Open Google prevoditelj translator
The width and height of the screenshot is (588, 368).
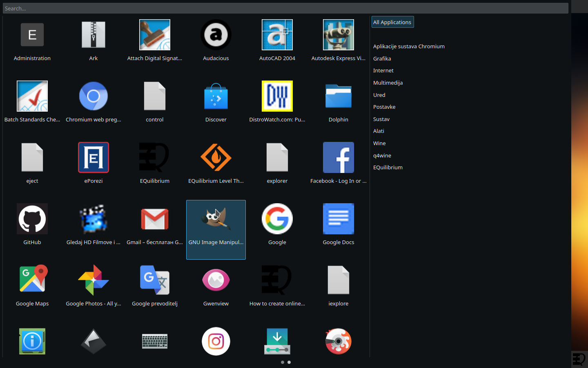coord(155,286)
